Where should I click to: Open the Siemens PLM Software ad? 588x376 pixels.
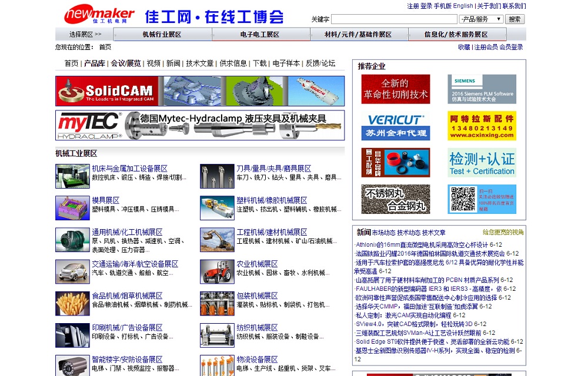coord(482,89)
